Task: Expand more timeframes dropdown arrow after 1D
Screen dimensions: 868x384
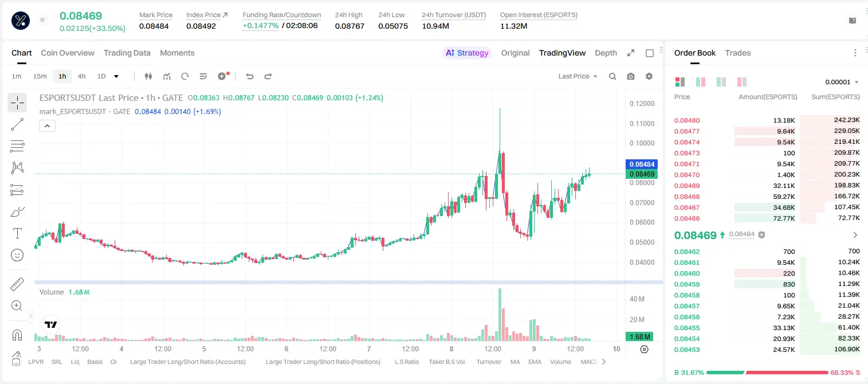Action: click(x=116, y=76)
